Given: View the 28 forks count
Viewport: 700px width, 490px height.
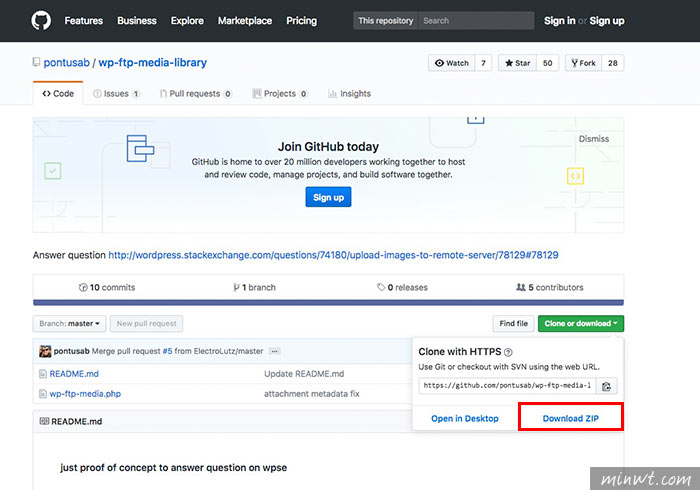Looking at the screenshot, I should pos(612,63).
